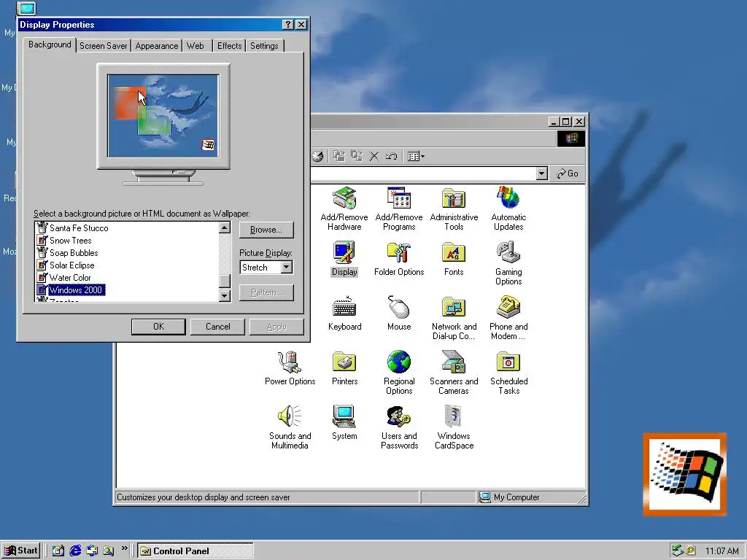This screenshot has width=747, height=560.
Task: Launch Internet Explorer from quick launch
Action: [x=75, y=551]
